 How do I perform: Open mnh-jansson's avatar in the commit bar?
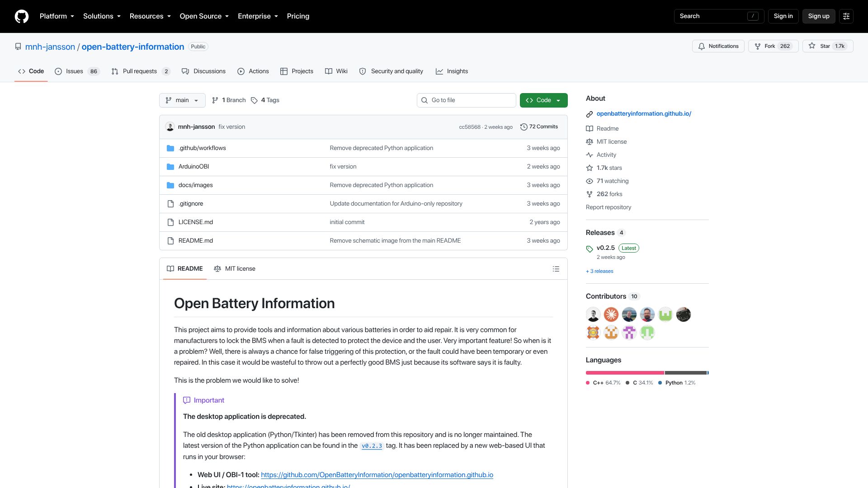point(170,127)
